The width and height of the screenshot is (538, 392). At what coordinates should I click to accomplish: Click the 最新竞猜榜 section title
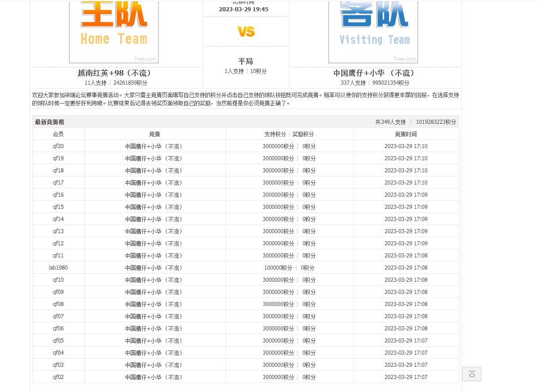50,122
